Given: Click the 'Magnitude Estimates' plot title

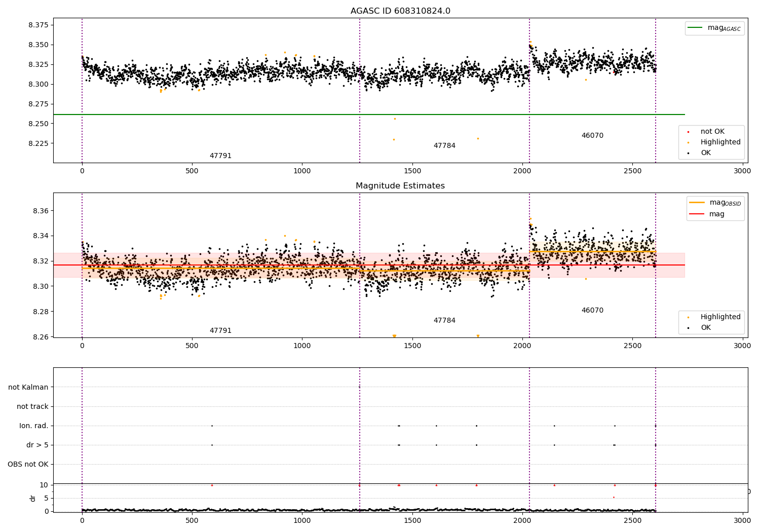Looking at the screenshot, I should click(x=400, y=186).
